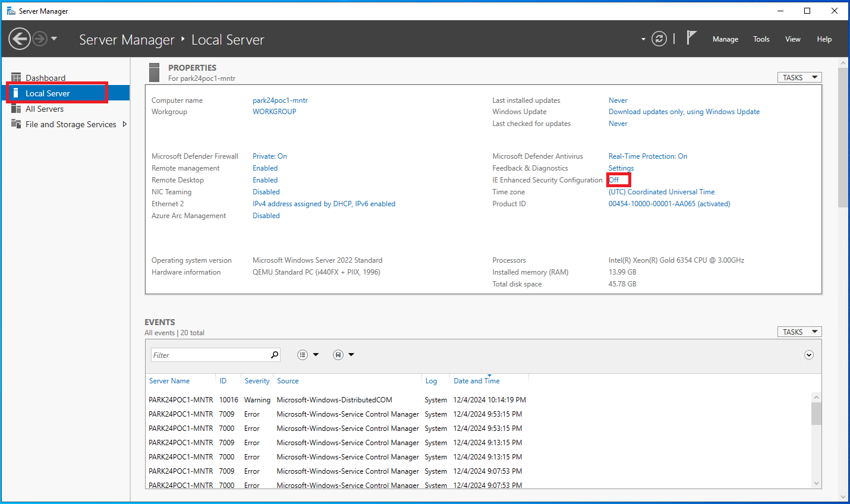The height and width of the screenshot is (504, 850).
Task: Click Feedback & Diagnostics Settings link
Action: 621,168
